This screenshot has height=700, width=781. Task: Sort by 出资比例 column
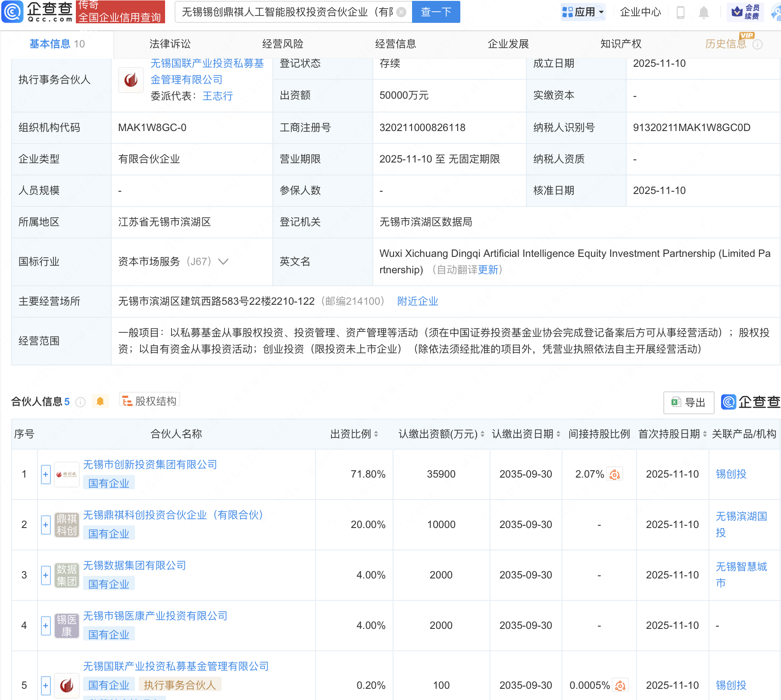pos(376,434)
